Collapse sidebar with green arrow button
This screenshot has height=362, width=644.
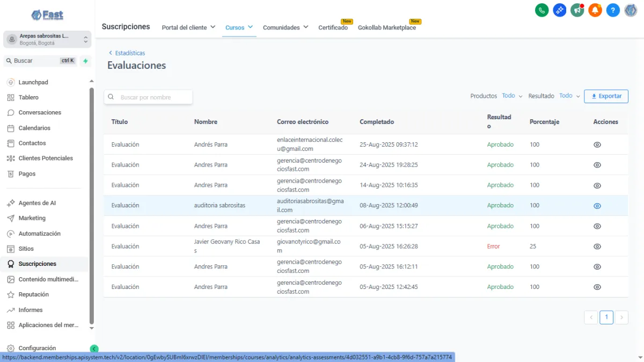point(94,349)
